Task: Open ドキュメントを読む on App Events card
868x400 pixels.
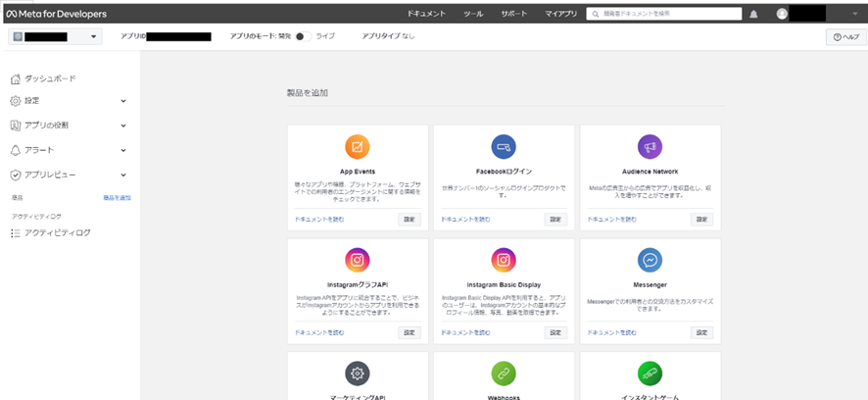Action: 319,220
